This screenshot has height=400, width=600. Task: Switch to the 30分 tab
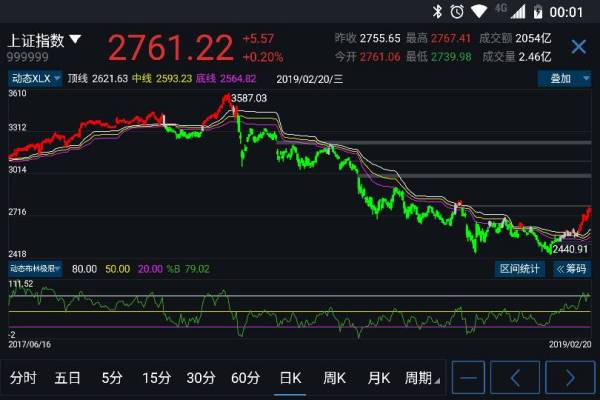coord(201,378)
